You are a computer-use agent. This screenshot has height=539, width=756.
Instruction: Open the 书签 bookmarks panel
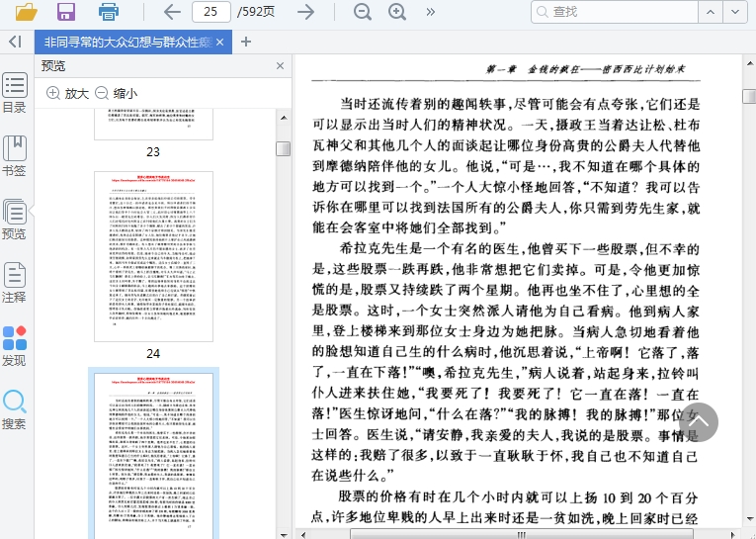pyautogui.click(x=14, y=155)
